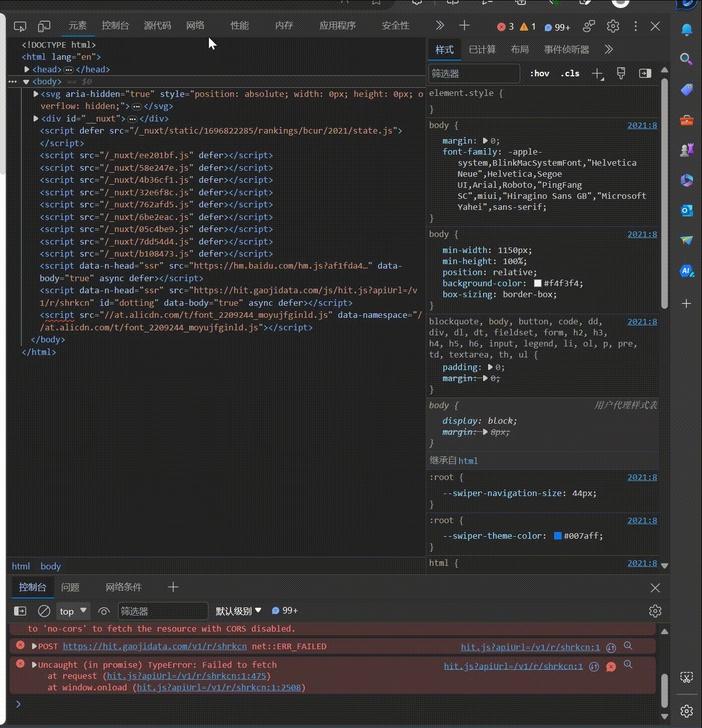The width and height of the screenshot is (702, 728).
Task: Click the #007aff swiper theme color swatch
Action: point(558,536)
